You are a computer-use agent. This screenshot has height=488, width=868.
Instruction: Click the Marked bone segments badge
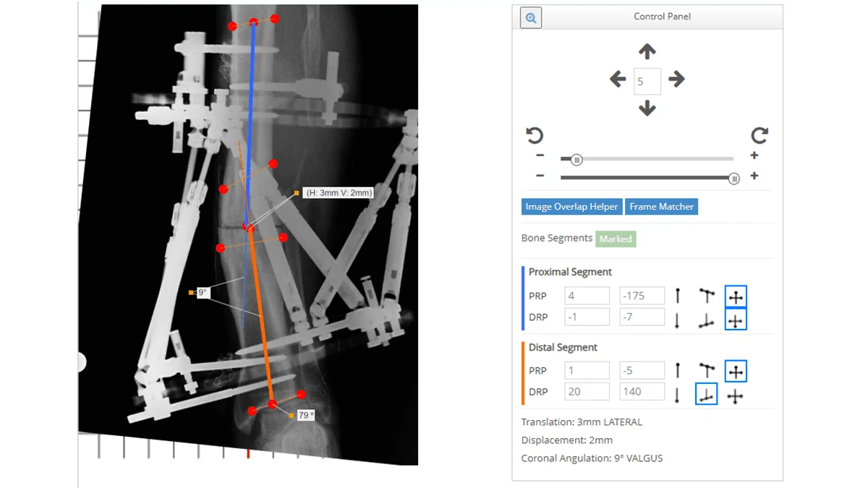tap(616, 239)
